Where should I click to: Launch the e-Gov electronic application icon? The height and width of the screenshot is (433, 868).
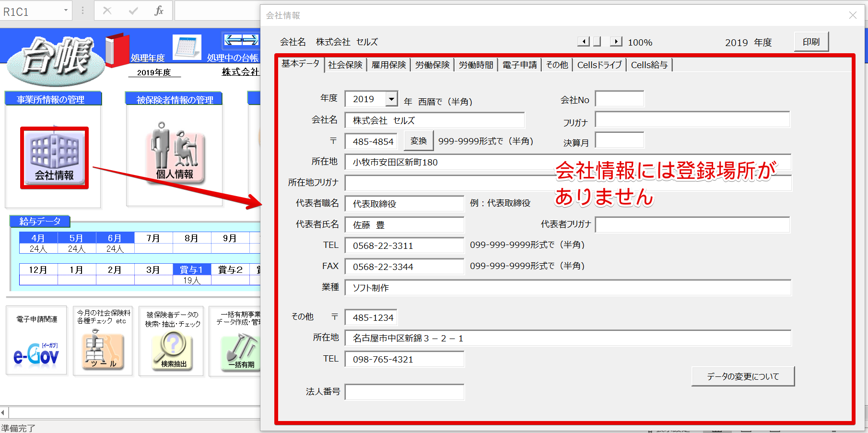point(36,355)
